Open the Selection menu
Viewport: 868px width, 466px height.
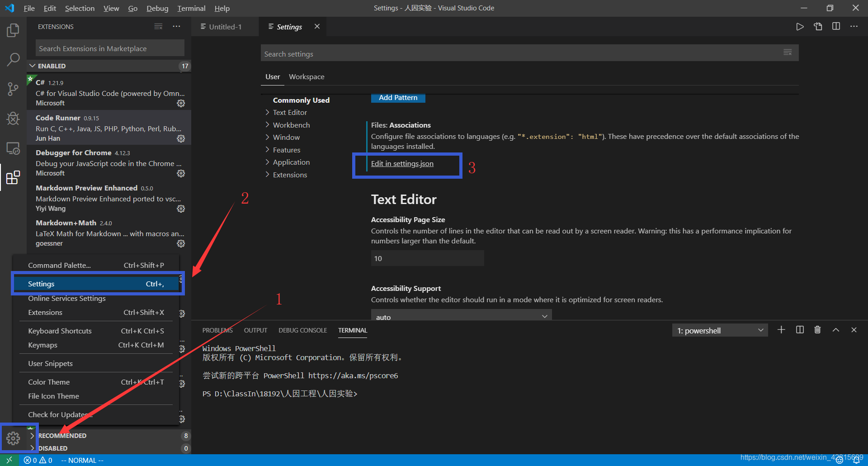point(80,8)
